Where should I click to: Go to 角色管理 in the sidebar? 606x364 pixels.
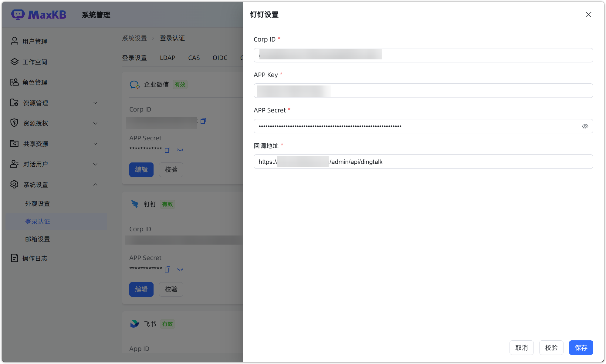(35, 82)
